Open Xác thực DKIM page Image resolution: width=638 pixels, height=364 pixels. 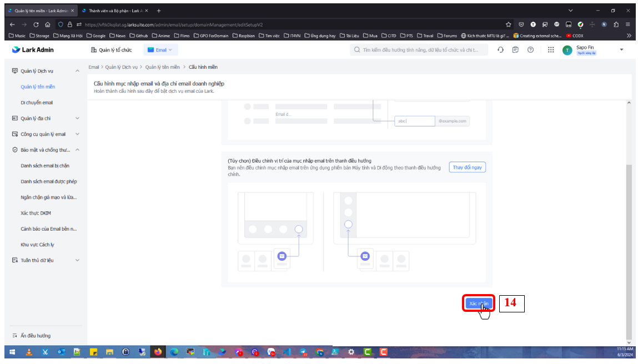coord(36,213)
